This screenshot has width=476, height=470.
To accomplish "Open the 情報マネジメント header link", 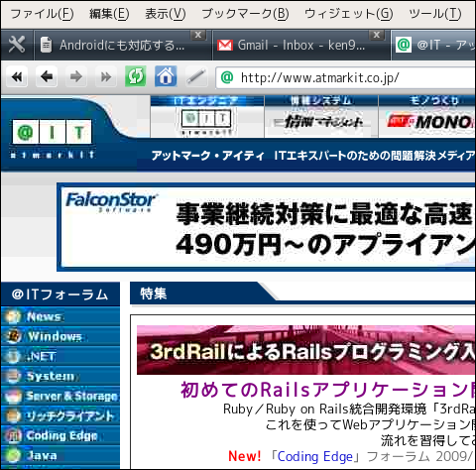I will pyautogui.click(x=321, y=116).
